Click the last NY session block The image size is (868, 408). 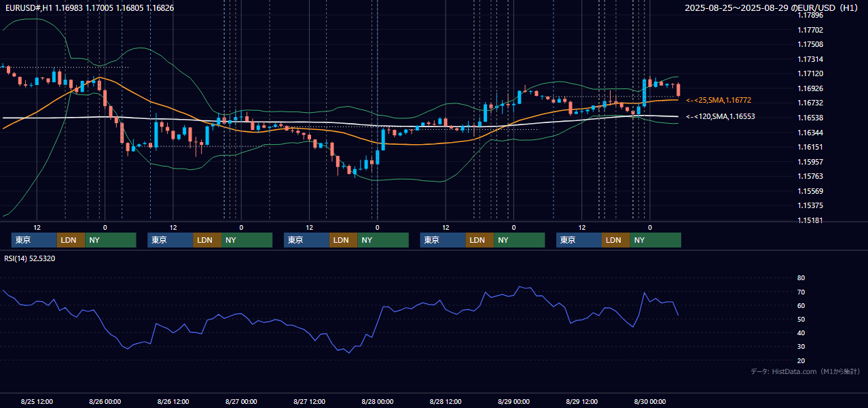(x=655, y=240)
